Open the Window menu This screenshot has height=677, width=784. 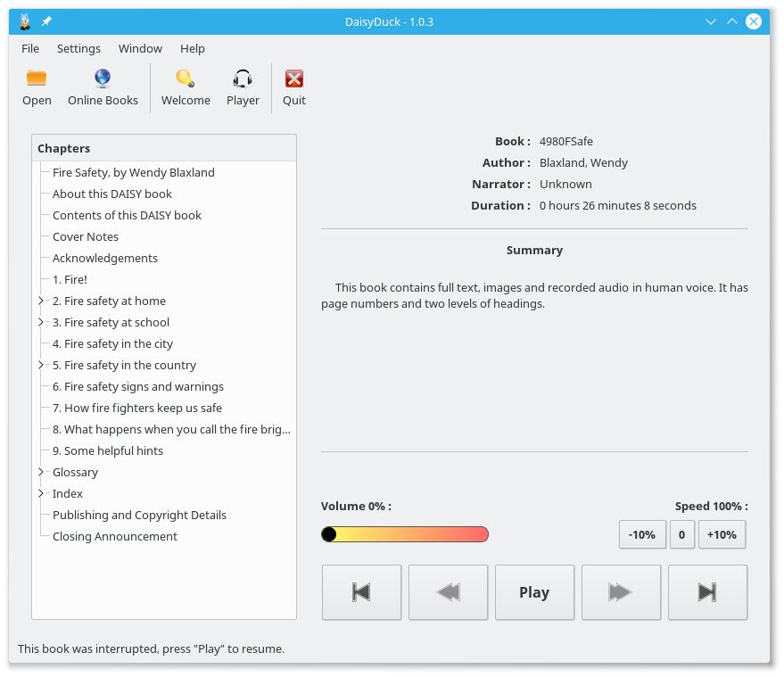[x=140, y=48]
